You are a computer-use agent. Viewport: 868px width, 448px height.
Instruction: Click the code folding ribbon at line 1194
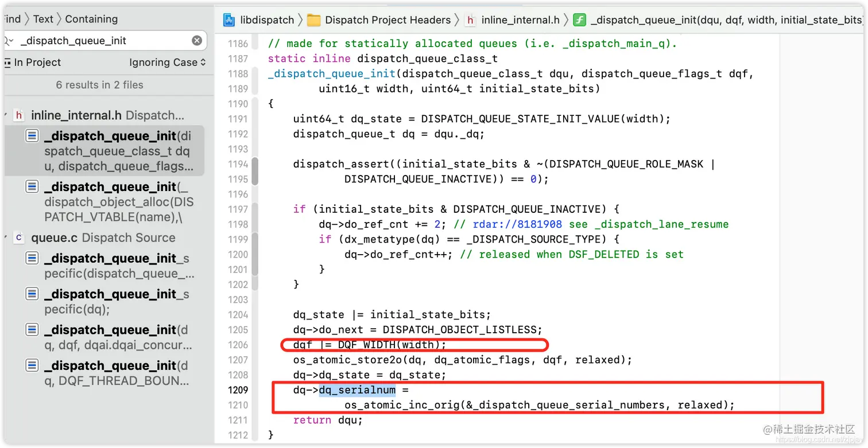pos(255,172)
